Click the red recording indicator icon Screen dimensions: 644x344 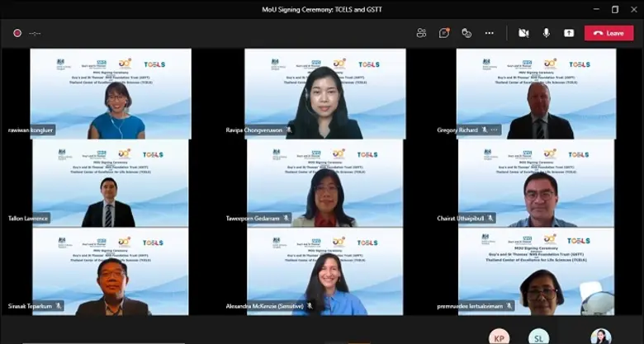click(x=17, y=33)
